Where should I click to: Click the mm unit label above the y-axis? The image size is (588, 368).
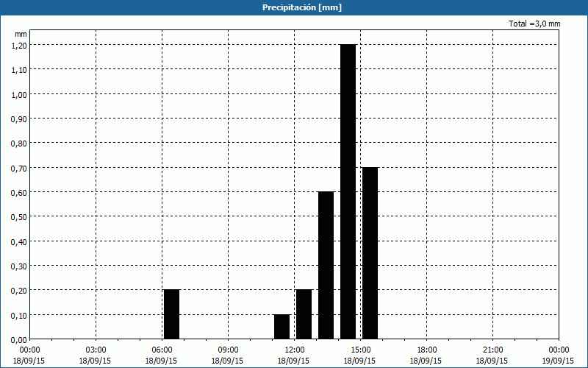point(21,34)
